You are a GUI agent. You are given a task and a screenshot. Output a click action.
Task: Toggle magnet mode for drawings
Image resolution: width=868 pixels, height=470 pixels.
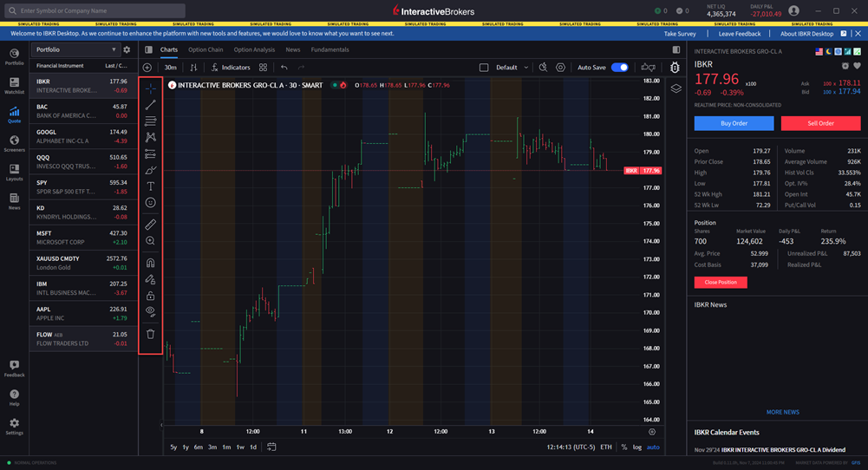point(150,263)
